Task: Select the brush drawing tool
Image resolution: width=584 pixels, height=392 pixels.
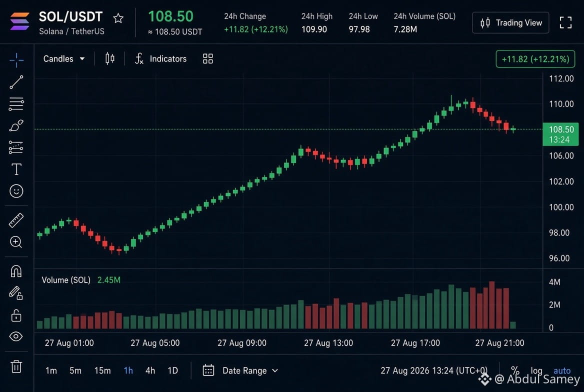Action: click(16, 125)
